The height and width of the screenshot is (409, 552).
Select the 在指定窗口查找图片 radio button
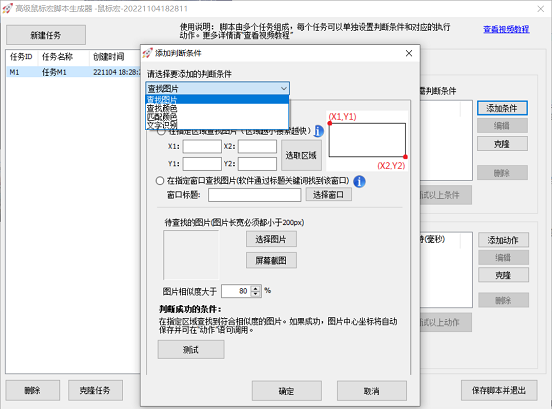point(160,181)
